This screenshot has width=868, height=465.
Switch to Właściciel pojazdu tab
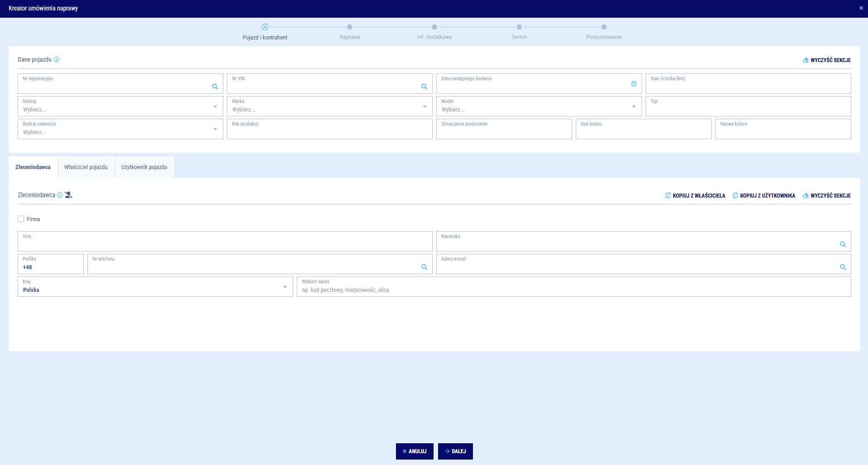coord(86,167)
